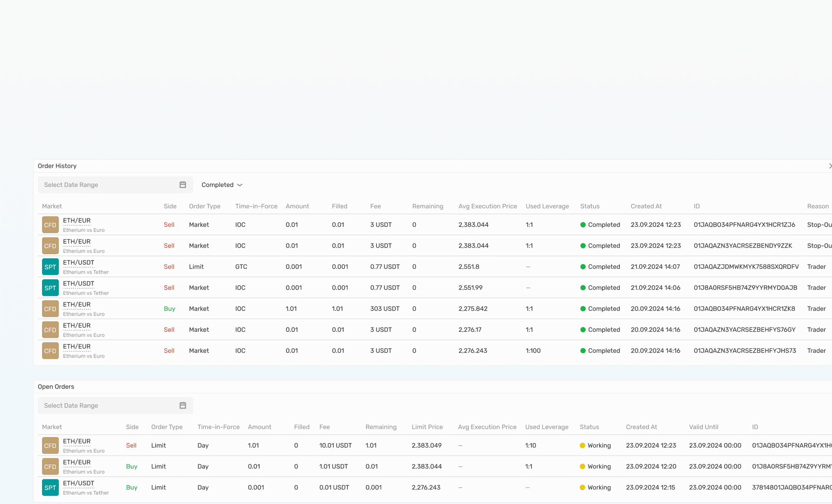
Task: Open ETH/USDT market link of GTC limit order
Action: (x=78, y=262)
